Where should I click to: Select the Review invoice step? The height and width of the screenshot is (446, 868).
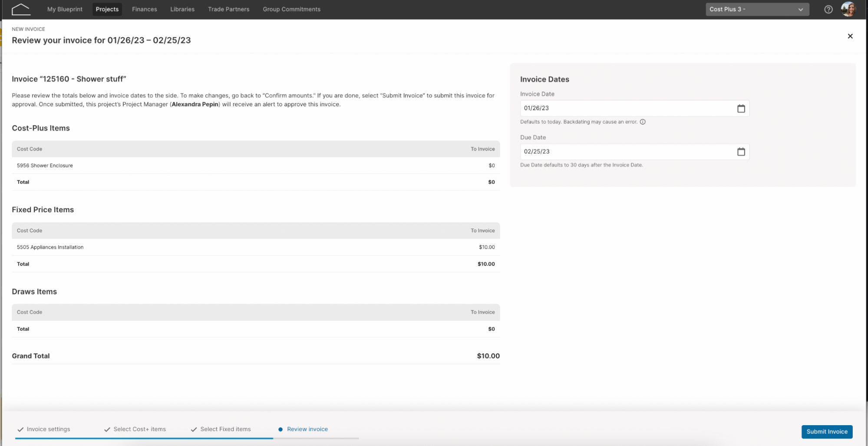coord(307,429)
